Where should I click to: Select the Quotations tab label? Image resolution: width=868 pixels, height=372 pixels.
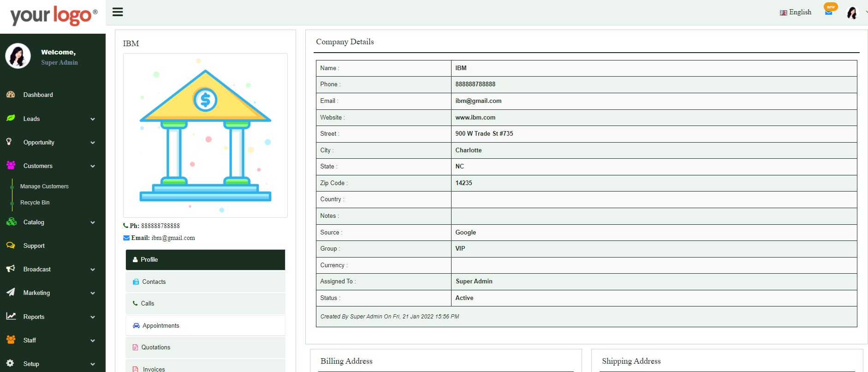coord(156,348)
